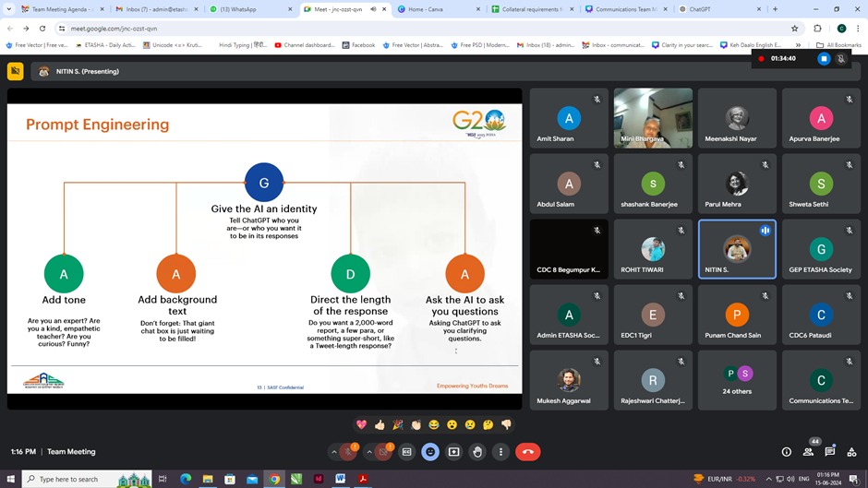Click the present now screen-share button
The height and width of the screenshot is (488, 868).
[454, 452]
